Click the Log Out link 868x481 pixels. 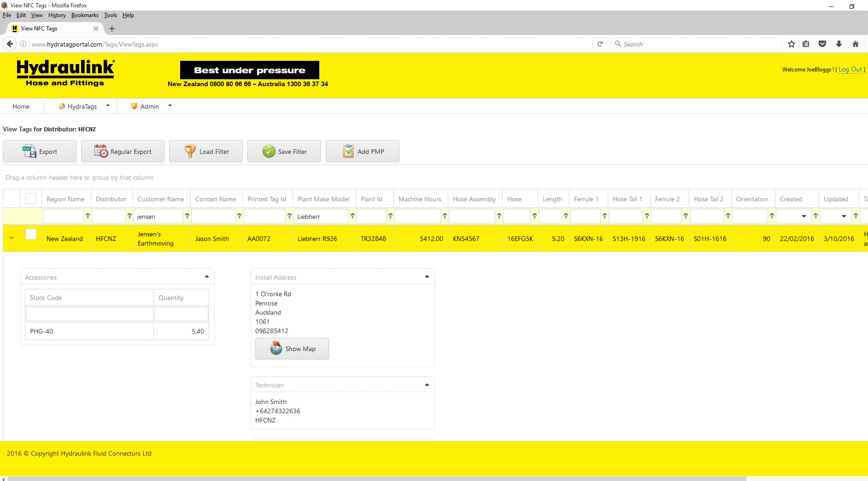pyautogui.click(x=850, y=70)
